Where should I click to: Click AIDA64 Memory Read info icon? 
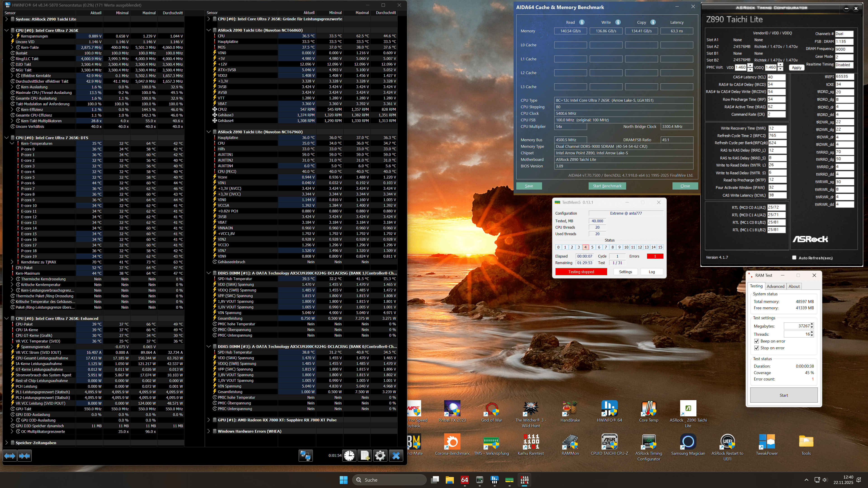click(x=582, y=22)
